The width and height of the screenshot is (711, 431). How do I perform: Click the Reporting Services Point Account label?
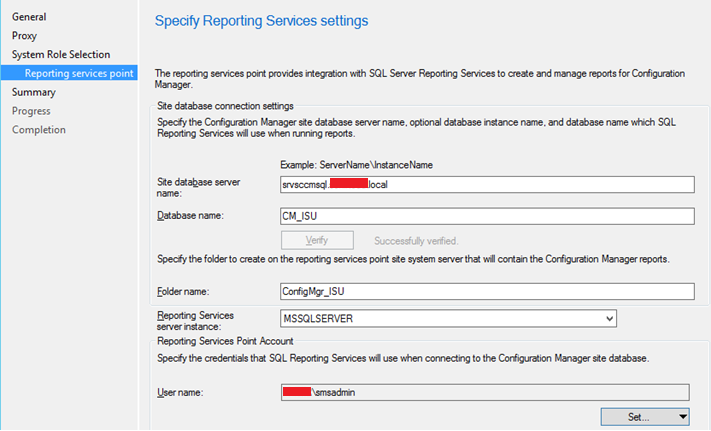click(225, 341)
